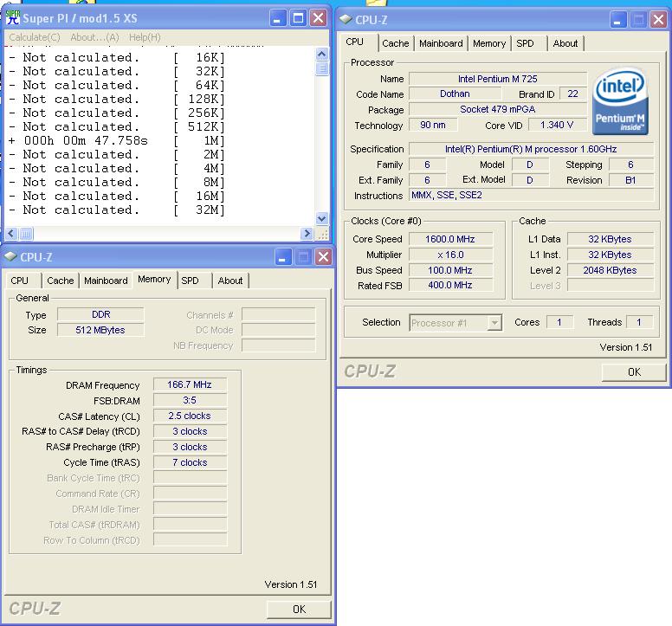This screenshot has height=626, width=672.
Task: Switch to About tab in processor window
Action: (565, 43)
